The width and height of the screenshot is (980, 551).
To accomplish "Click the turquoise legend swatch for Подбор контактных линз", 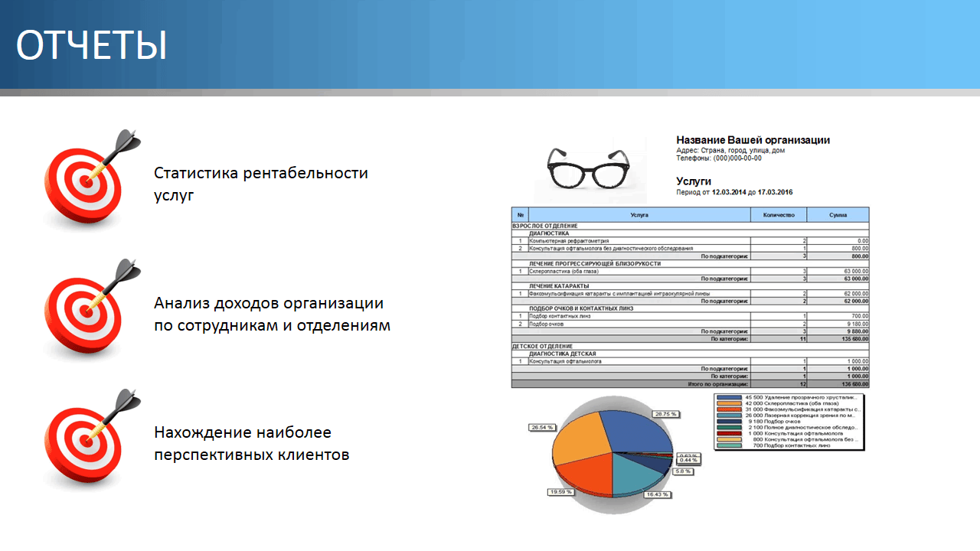I will 729,445.
